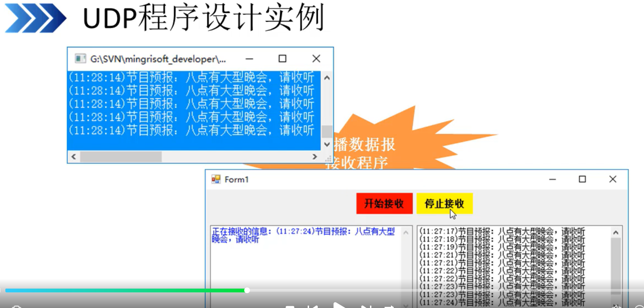Click the console's horizontal scroll right arrow
Viewport: 644px width, 308px height.
[x=314, y=156]
